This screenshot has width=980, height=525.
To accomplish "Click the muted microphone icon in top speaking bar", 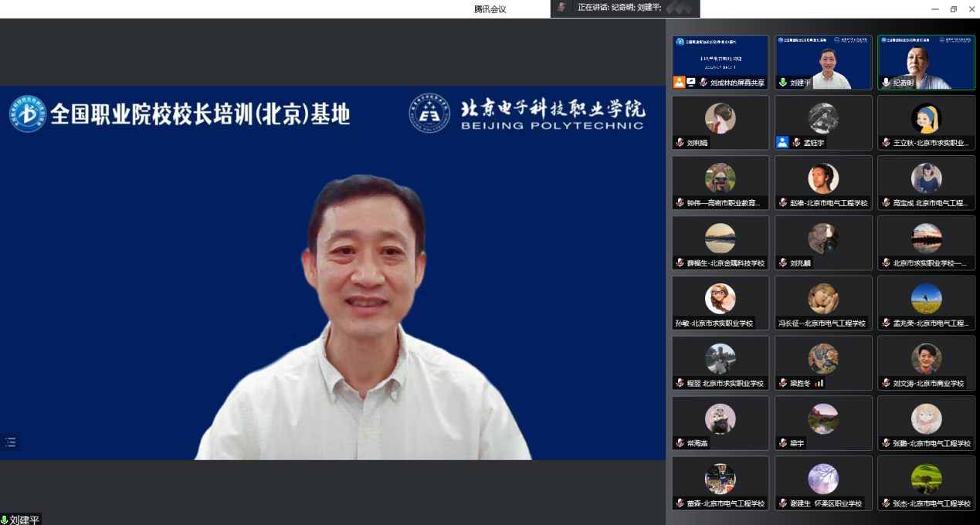I will [562, 7].
